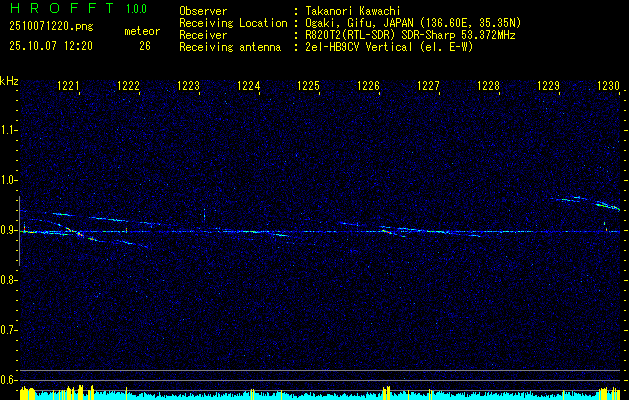
Task: Select the 25.10.07 12:20 timestamp
Action: coord(50,46)
